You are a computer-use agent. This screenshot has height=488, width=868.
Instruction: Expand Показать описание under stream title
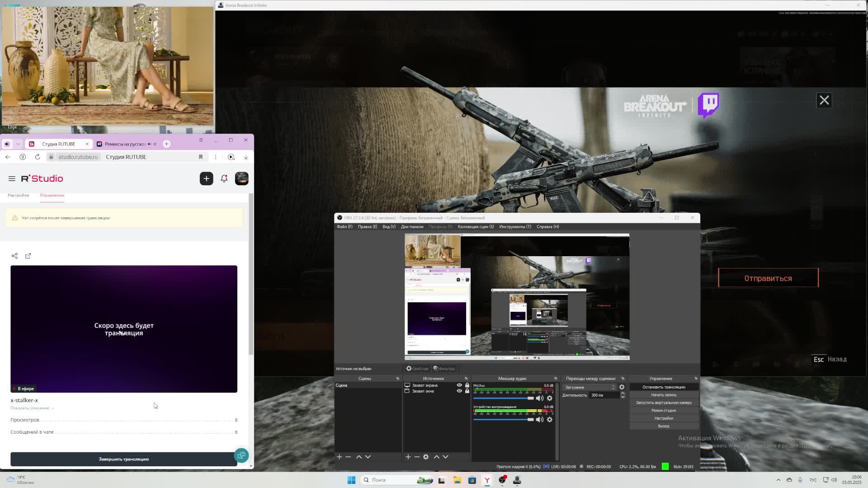pyautogui.click(x=32, y=408)
